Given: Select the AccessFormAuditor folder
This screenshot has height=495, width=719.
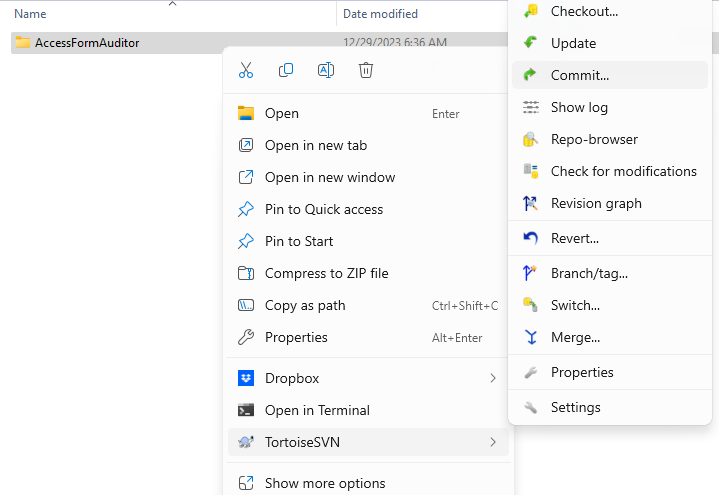Looking at the screenshot, I should (x=87, y=43).
